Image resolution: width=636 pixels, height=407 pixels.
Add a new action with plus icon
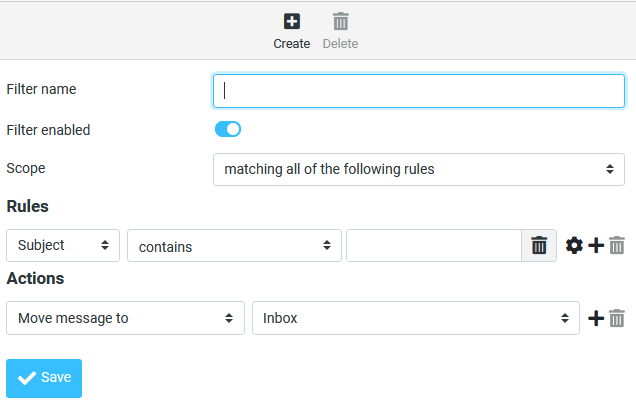(596, 318)
